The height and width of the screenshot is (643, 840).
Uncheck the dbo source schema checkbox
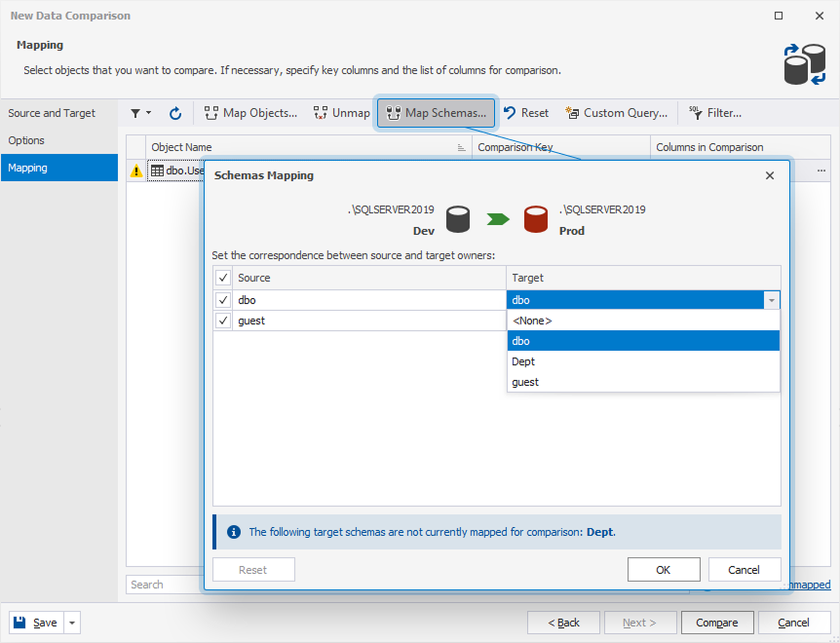223,300
